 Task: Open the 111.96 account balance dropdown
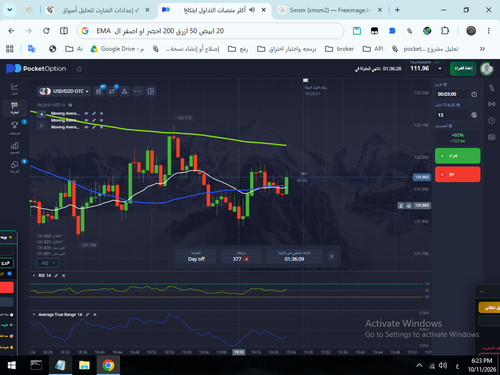pos(426,68)
